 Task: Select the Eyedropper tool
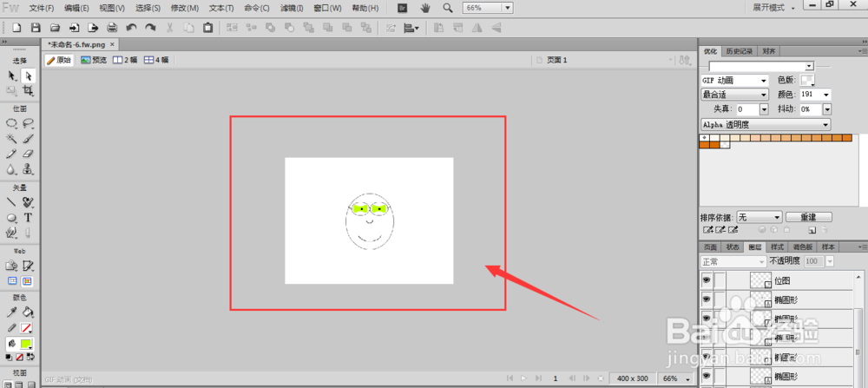11,312
